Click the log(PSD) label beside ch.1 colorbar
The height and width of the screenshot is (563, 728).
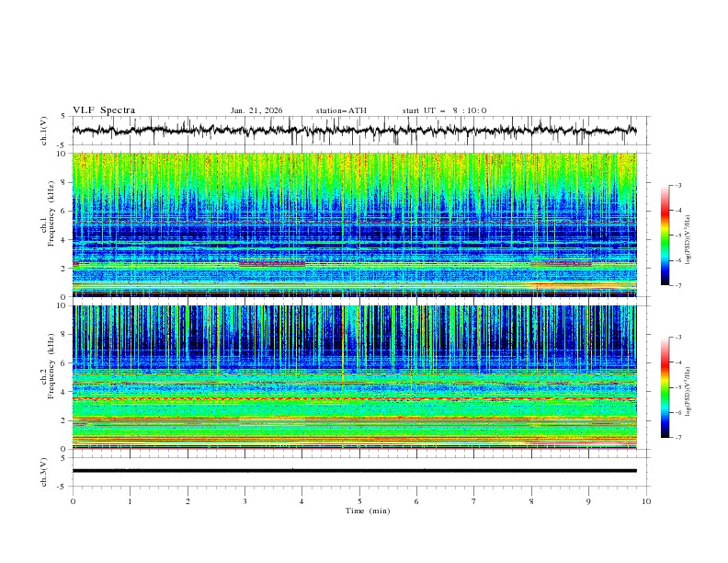[x=688, y=240]
